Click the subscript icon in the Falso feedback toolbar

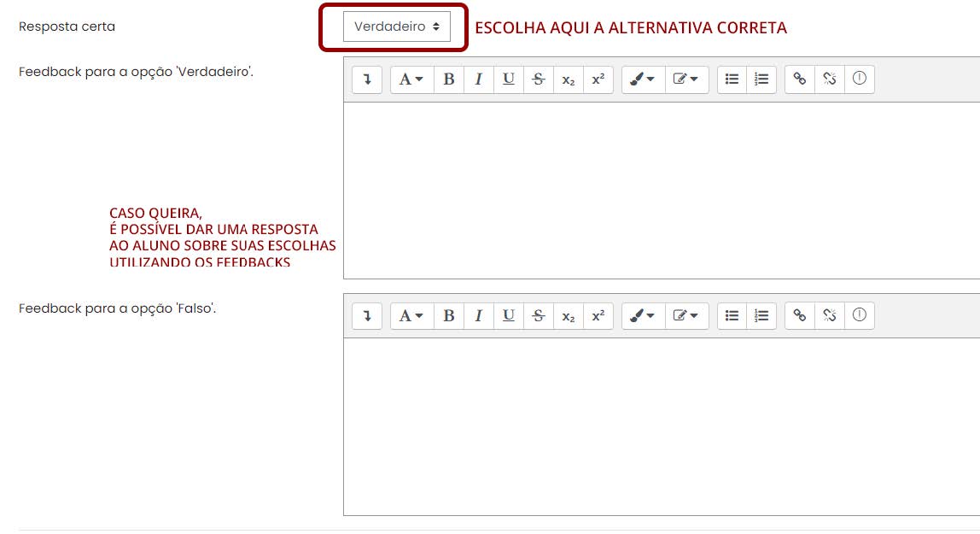[569, 315]
